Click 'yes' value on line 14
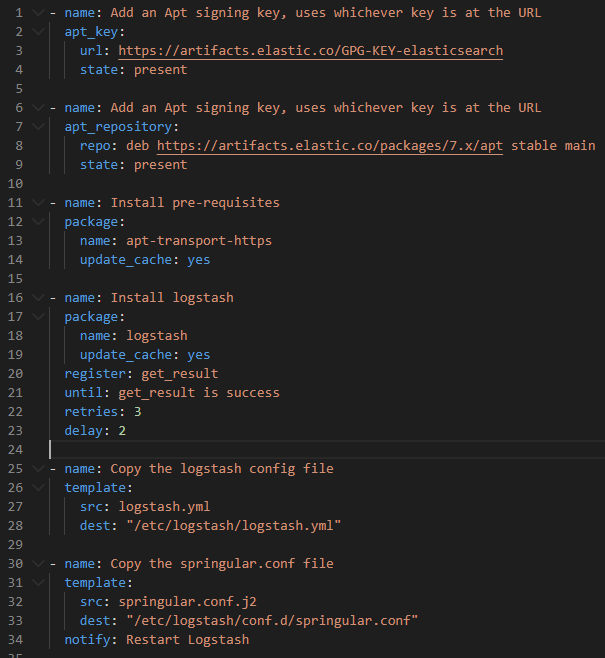This screenshot has height=658, width=605. (x=199, y=260)
